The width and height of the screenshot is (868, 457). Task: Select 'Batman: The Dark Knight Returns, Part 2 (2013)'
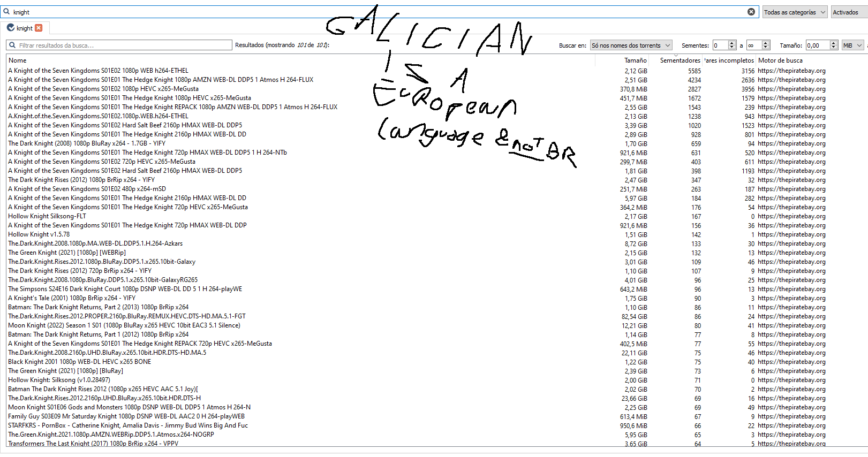coord(99,307)
